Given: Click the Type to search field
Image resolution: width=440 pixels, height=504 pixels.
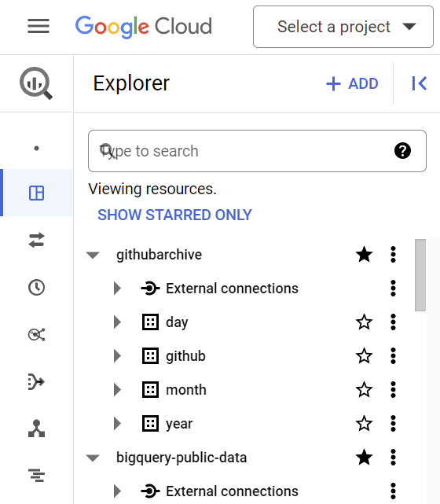Looking at the screenshot, I should pyautogui.click(x=257, y=151).
